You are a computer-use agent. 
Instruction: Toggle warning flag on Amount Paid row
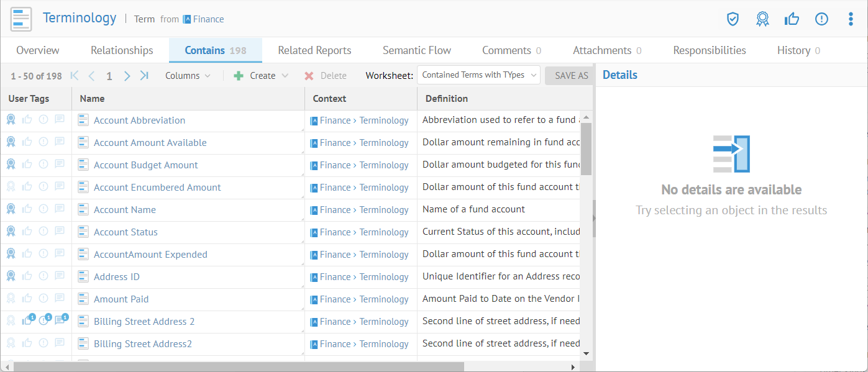point(43,299)
